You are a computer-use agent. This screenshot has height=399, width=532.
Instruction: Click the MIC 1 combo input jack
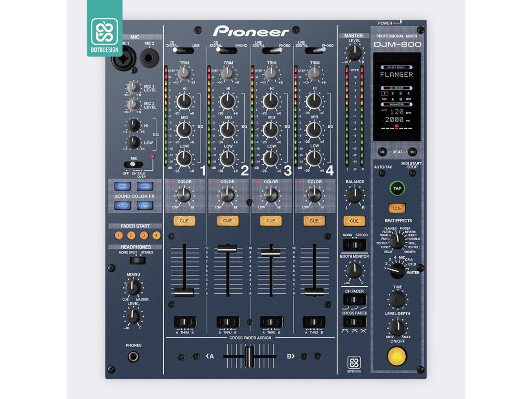click(x=124, y=59)
